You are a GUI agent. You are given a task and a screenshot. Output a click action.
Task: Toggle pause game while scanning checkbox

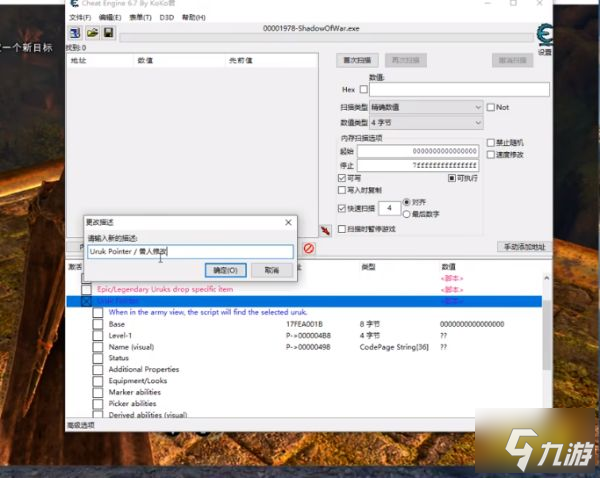(342, 229)
